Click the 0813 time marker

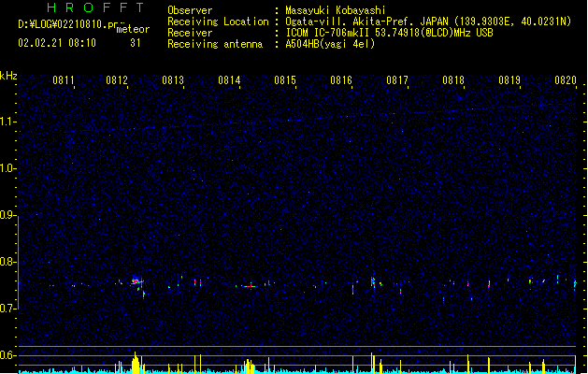pos(173,80)
